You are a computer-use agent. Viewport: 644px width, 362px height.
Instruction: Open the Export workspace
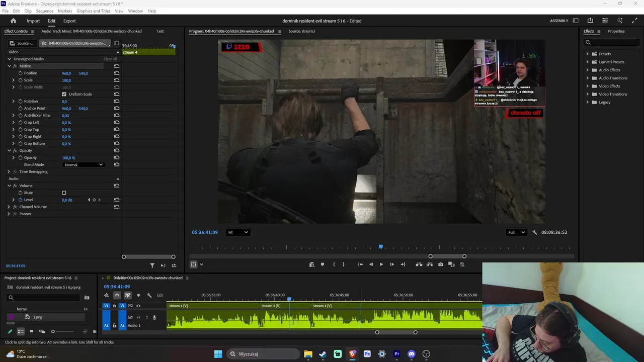click(69, 21)
